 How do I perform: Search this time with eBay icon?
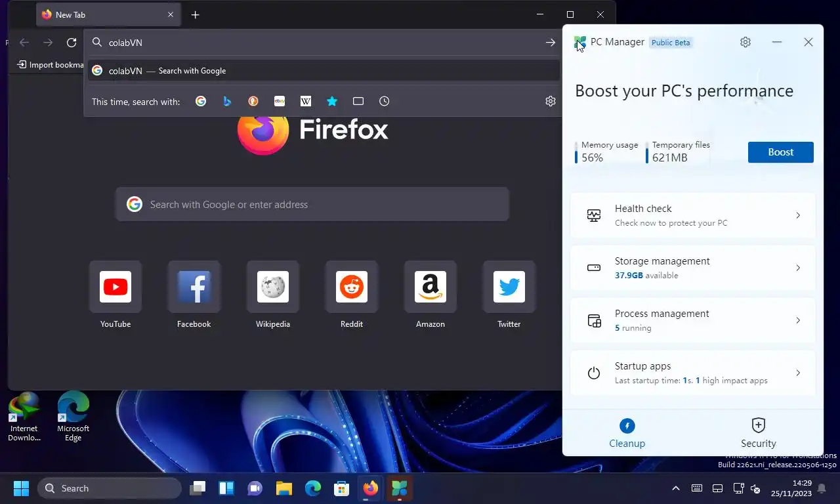[280, 101]
